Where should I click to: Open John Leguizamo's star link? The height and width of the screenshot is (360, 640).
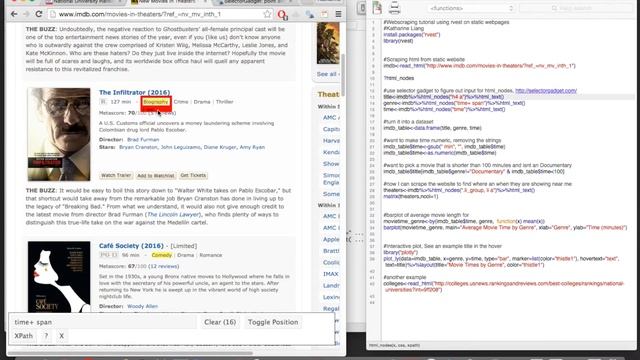(x=180, y=147)
